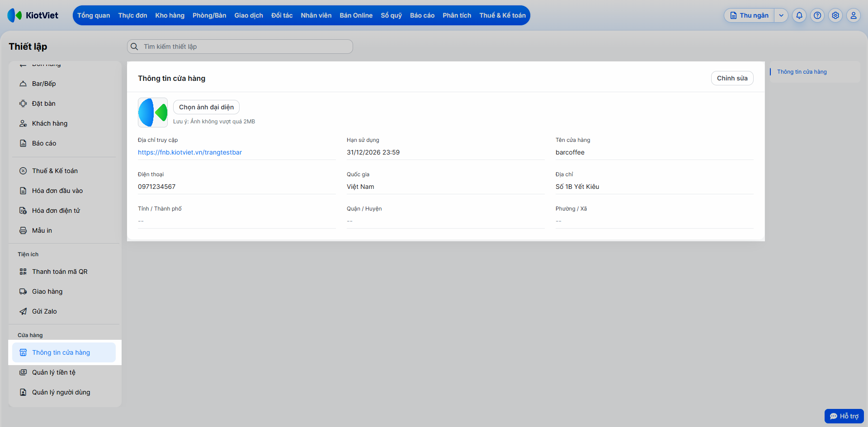
Task: Click the Hóa đơn điện tử icon
Action: [23, 211]
